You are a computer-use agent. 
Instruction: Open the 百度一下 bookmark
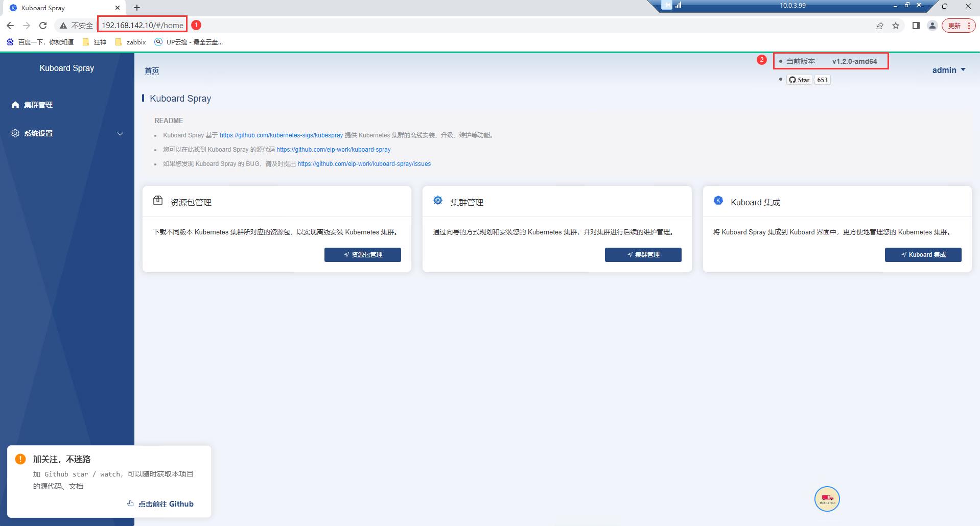[40, 42]
